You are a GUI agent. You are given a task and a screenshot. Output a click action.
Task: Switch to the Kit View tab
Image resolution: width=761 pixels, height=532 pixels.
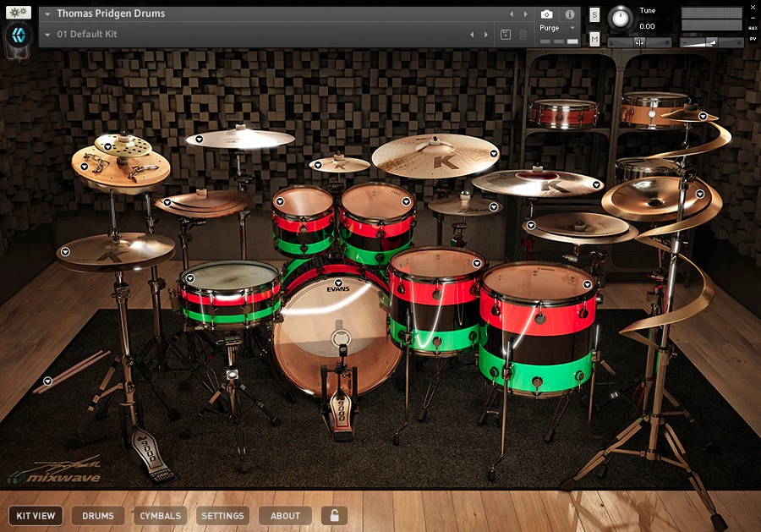(36, 515)
